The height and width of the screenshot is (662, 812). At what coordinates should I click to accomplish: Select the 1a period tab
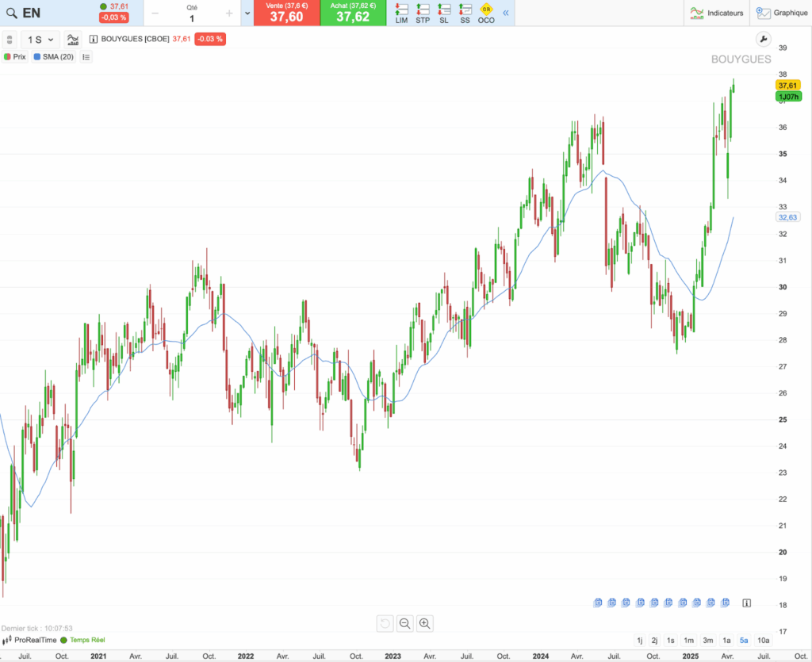[x=726, y=641]
